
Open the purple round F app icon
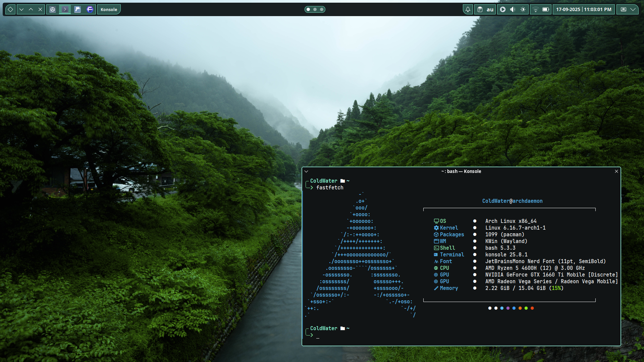90,9
